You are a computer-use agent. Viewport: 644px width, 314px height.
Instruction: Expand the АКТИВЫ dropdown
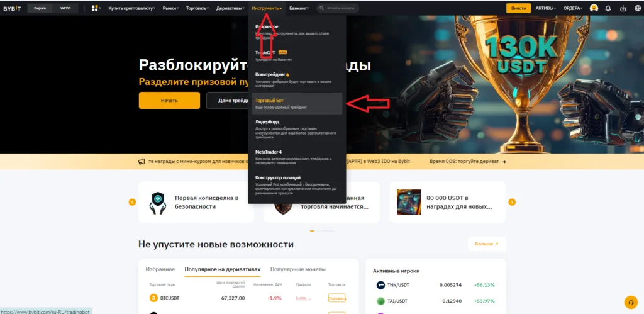point(545,8)
